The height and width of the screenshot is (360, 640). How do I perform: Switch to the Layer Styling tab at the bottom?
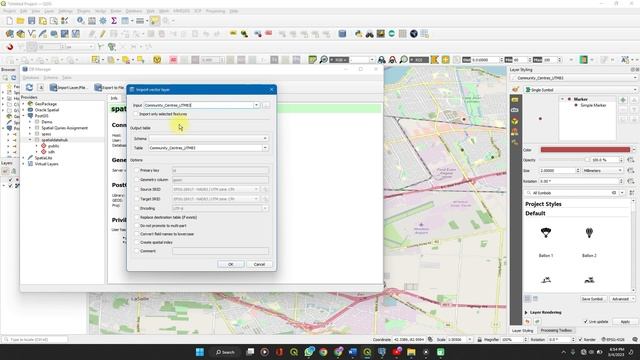pyautogui.click(x=522, y=331)
